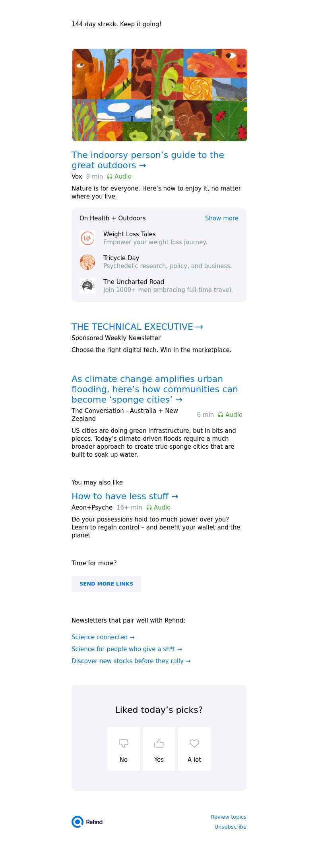Click the Review topics link
The image size is (318, 868).
[229, 817]
